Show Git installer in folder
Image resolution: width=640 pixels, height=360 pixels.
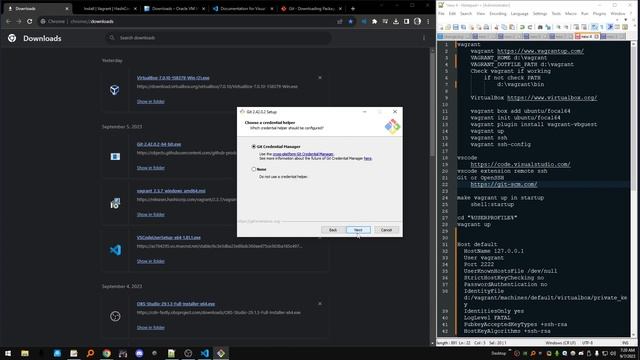point(151,168)
